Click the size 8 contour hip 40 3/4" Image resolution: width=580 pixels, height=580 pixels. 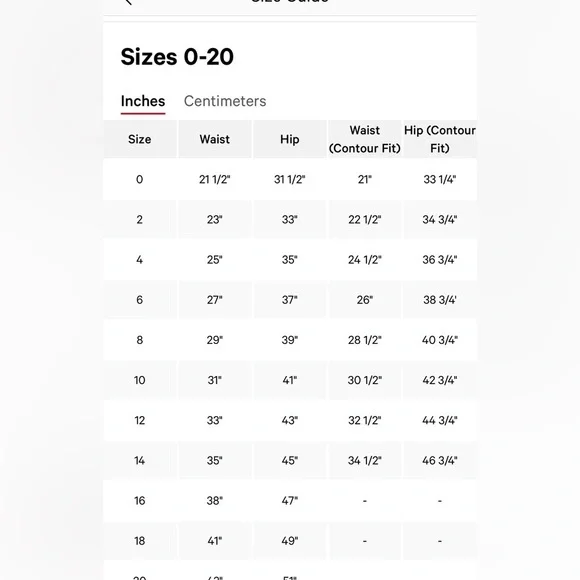tap(440, 340)
